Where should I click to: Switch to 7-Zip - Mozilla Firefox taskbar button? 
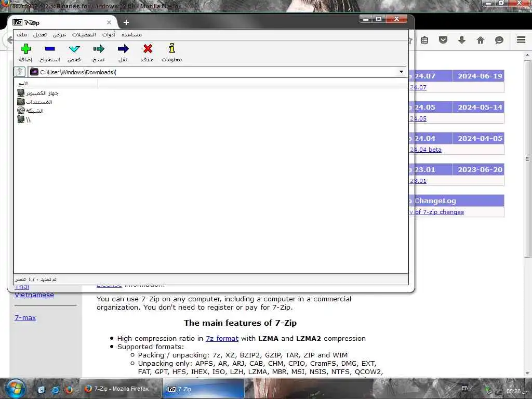pyautogui.click(x=119, y=389)
